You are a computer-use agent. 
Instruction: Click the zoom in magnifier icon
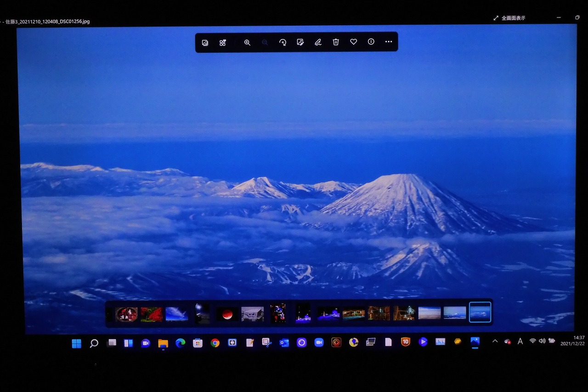pos(247,42)
